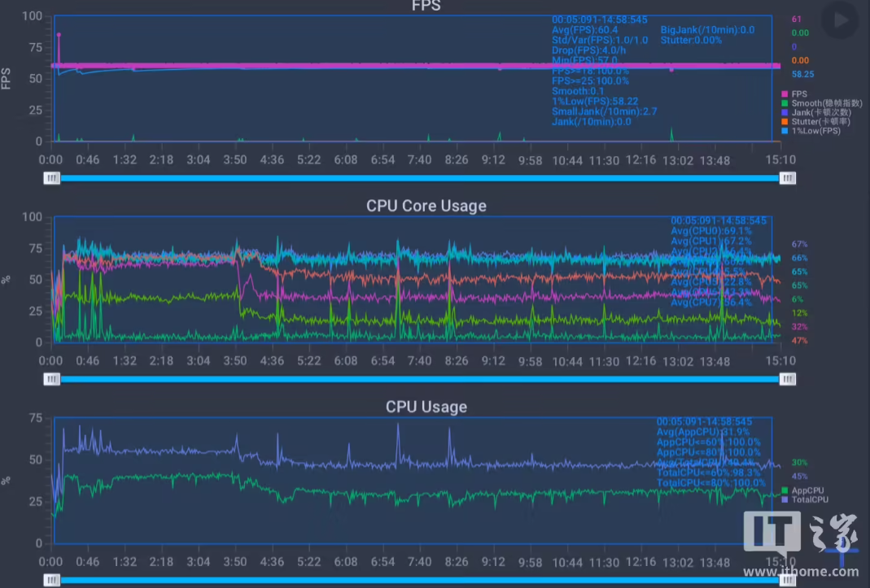Select the FPS chart title
Screen dimensions: 870x588
pos(426,7)
